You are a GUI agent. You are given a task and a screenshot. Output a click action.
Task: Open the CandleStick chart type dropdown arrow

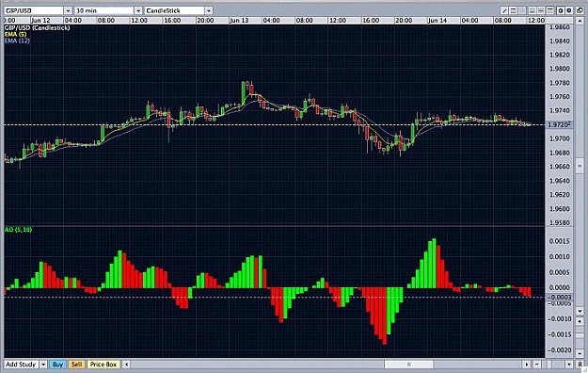[x=209, y=10]
